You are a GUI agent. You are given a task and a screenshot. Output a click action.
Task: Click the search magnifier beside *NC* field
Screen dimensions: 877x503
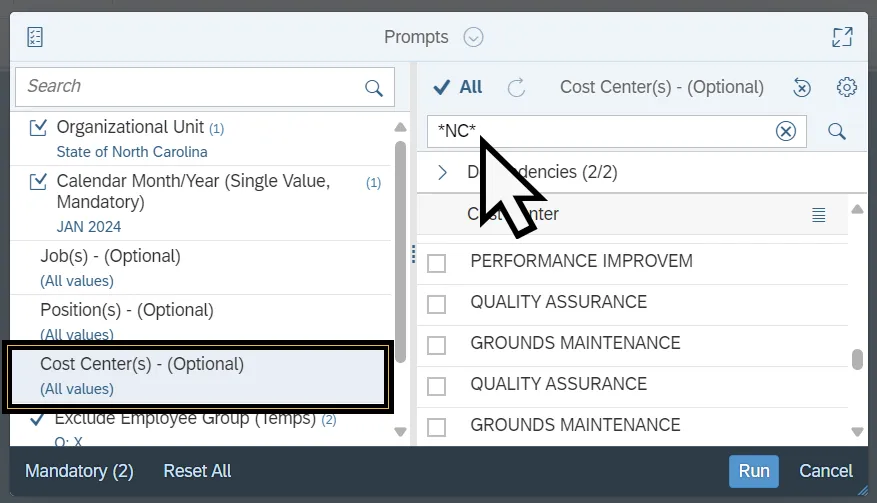(837, 131)
